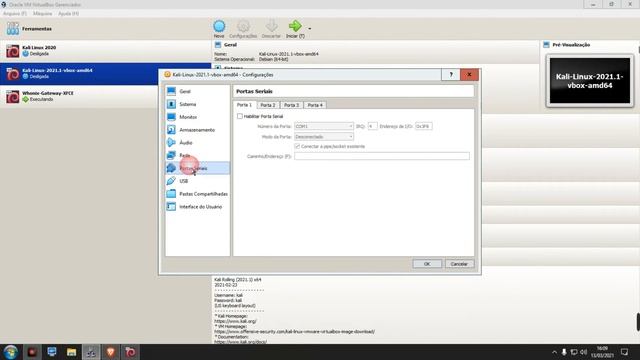
Task: Open the Número da Porta COM1 dropdown
Action: (324, 127)
